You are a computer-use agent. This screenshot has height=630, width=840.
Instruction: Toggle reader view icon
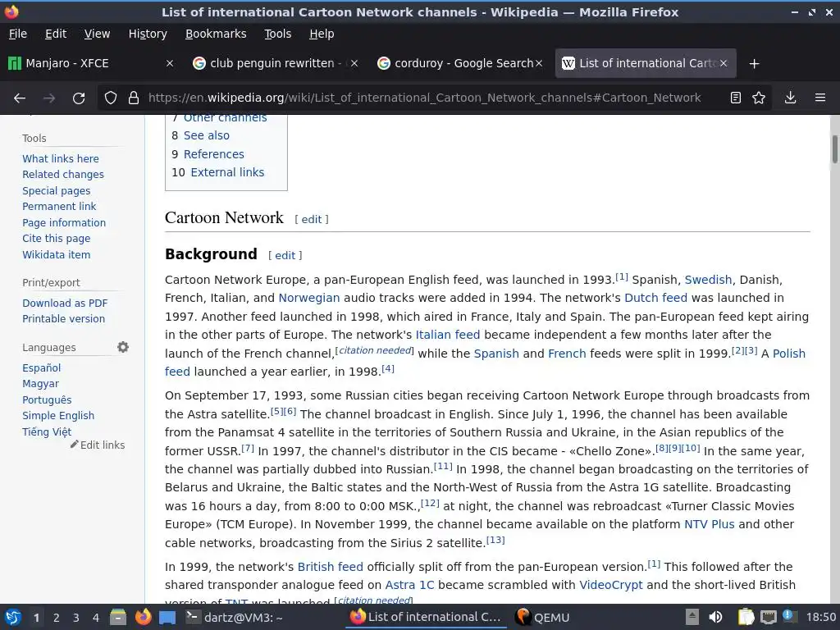pyautogui.click(x=736, y=98)
